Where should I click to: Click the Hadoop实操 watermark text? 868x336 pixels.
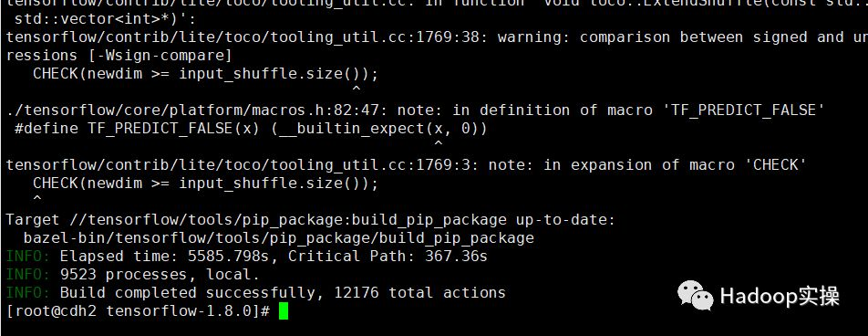tap(780, 297)
